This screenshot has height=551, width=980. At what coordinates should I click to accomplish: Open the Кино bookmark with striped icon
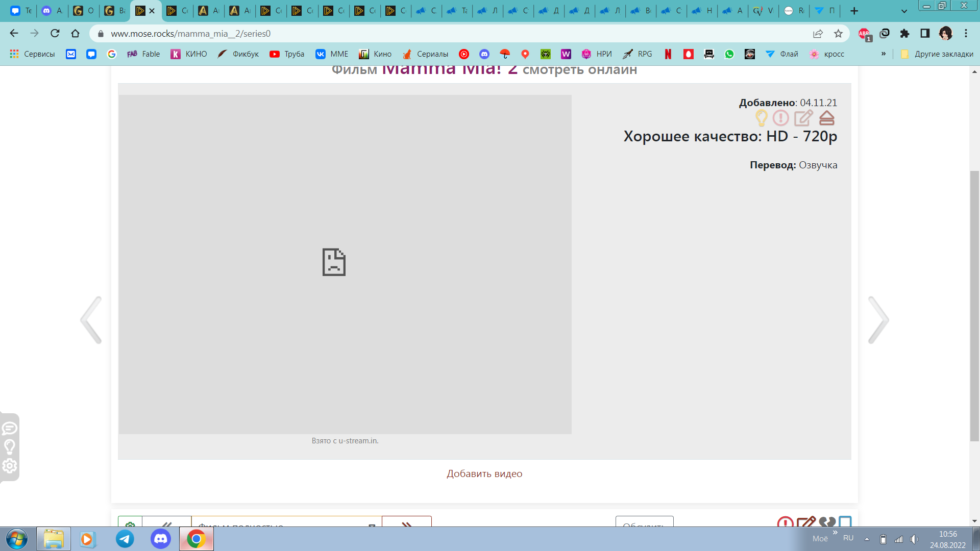[x=375, y=54]
